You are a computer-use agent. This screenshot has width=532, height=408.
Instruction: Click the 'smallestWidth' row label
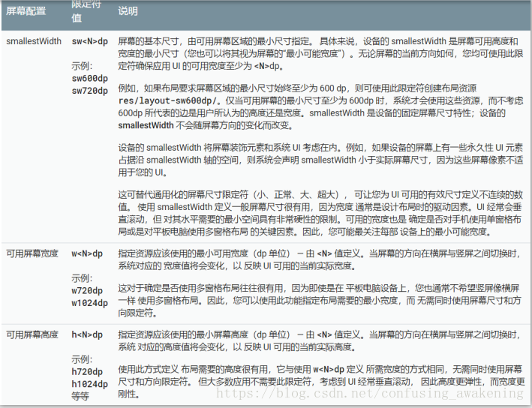point(34,41)
